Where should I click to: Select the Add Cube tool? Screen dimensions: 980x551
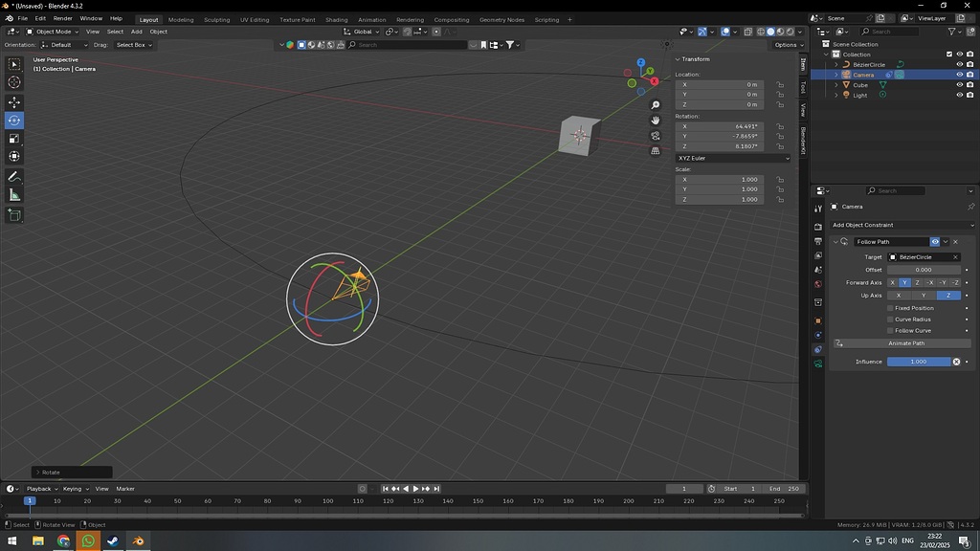pyautogui.click(x=13, y=215)
